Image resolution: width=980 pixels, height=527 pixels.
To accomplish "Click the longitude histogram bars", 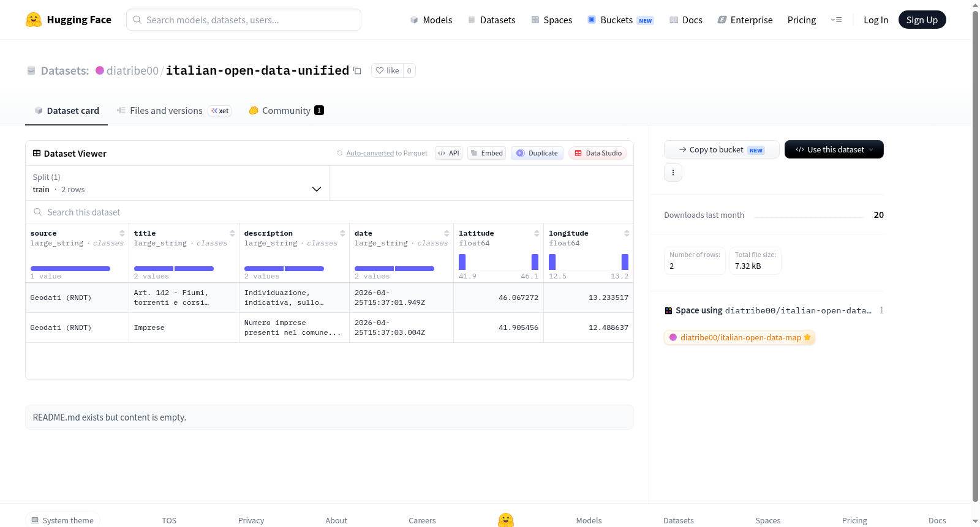I will pyautogui.click(x=589, y=261).
